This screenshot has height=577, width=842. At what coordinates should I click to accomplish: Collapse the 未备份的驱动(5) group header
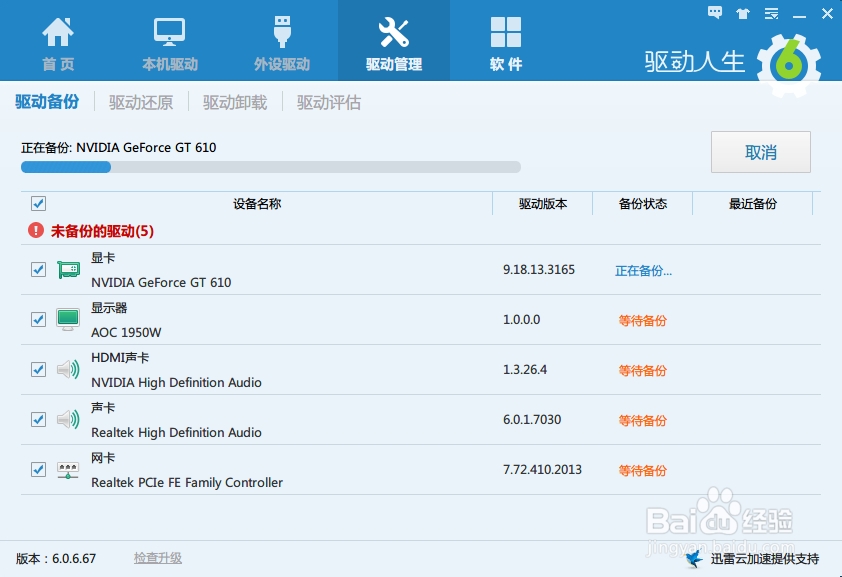pos(102,231)
